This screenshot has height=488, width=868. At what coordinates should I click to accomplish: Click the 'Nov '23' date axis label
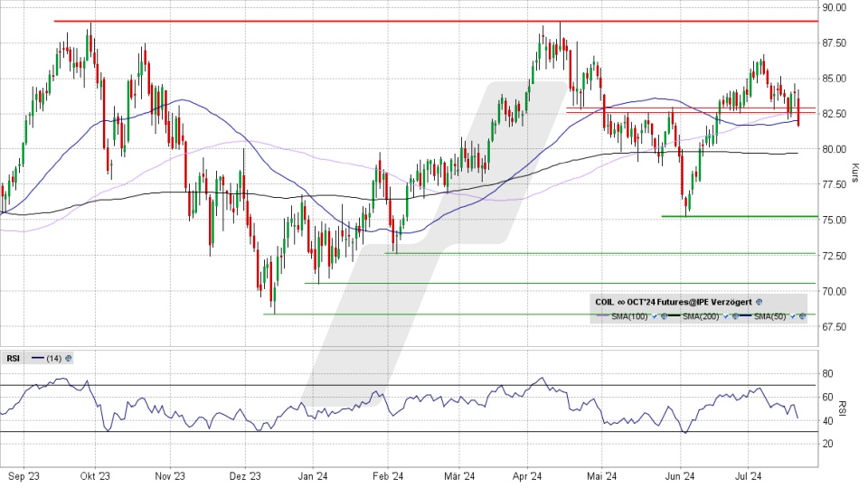170,476
